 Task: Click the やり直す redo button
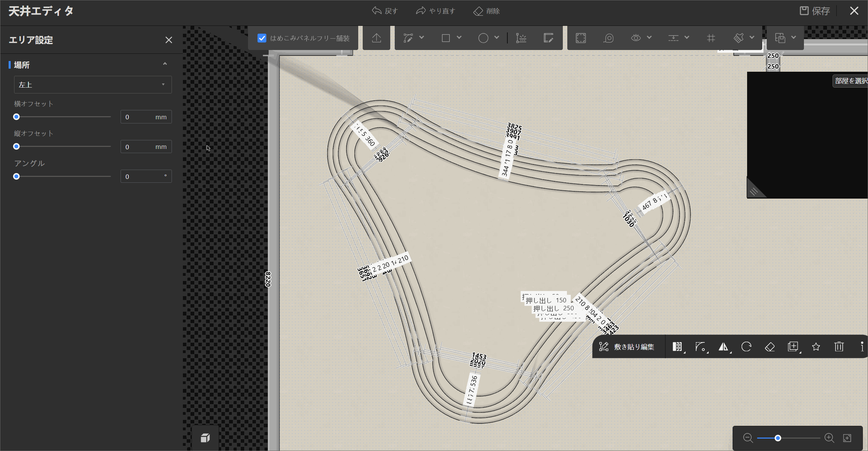[435, 11]
